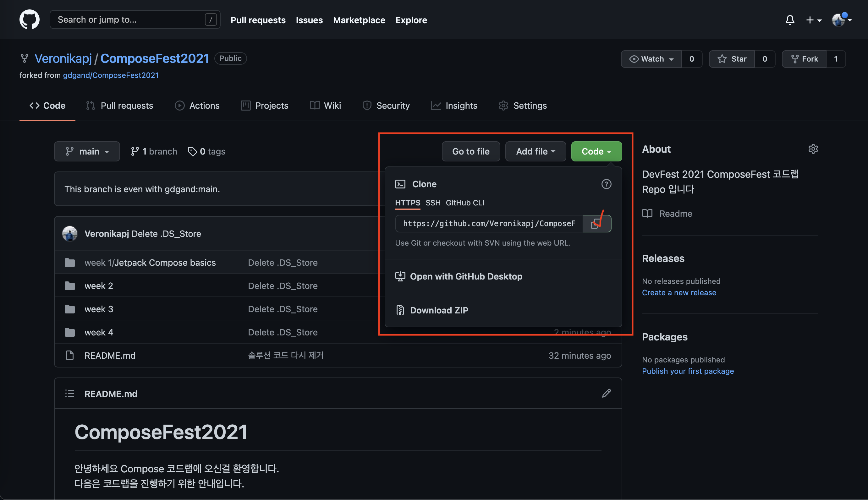Click the copy clone URL icon

(x=597, y=224)
